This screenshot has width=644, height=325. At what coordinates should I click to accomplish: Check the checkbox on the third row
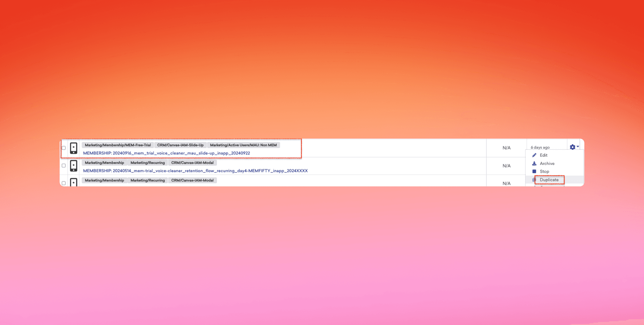click(63, 183)
